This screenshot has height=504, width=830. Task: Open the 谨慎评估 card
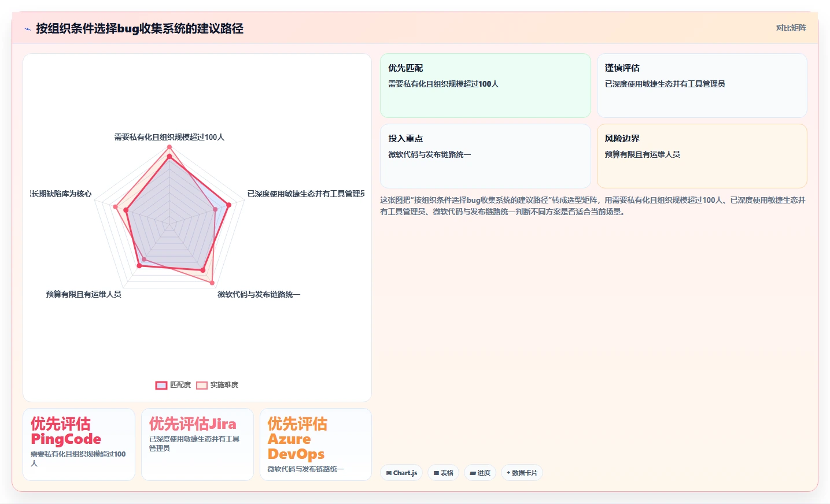702,86
